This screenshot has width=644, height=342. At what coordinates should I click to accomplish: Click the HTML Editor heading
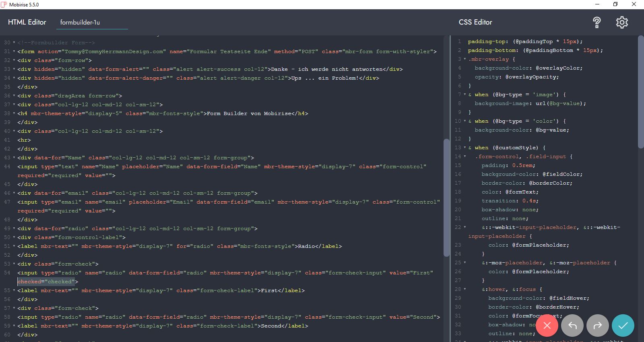click(27, 23)
